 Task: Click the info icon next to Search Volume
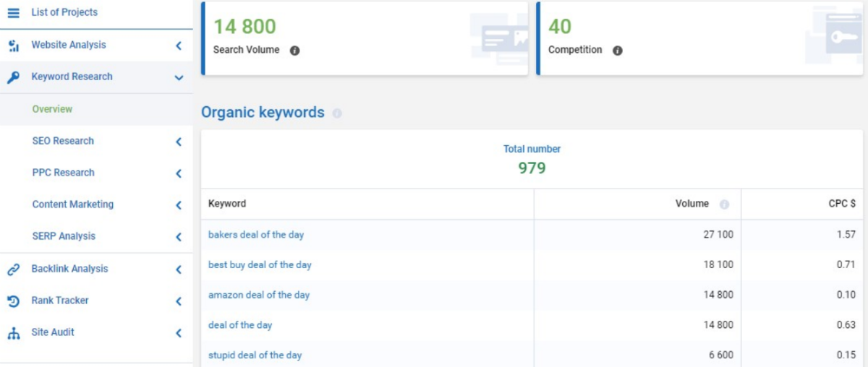(294, 51)
